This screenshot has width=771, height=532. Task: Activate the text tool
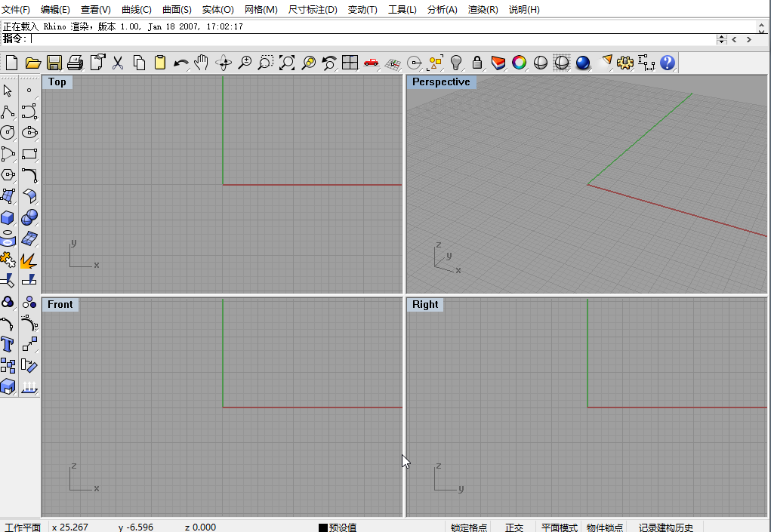[8, 344]
